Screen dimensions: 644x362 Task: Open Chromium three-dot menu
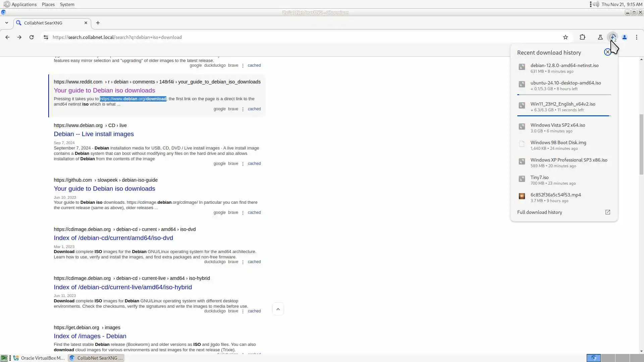coord(637,37)
